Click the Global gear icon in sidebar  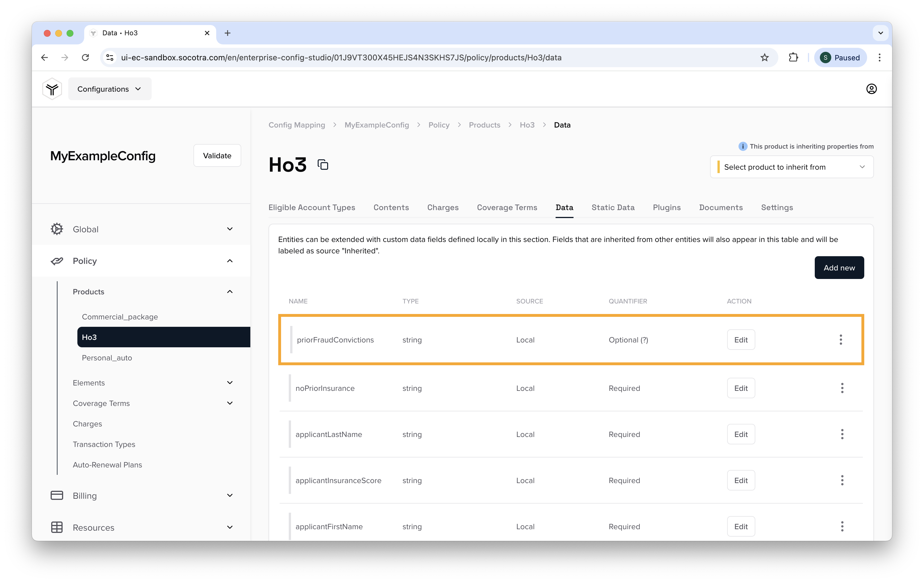click(57, 229)
